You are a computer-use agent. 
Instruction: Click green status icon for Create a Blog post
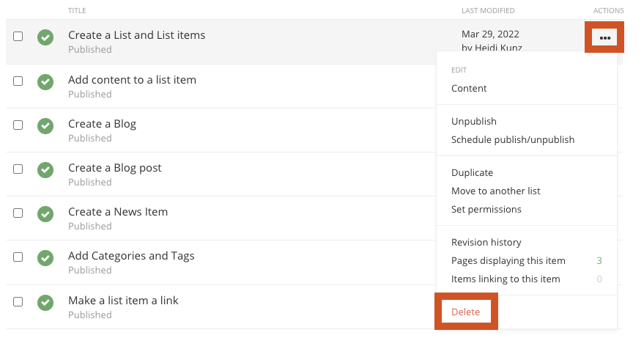[x=45, y=169]
